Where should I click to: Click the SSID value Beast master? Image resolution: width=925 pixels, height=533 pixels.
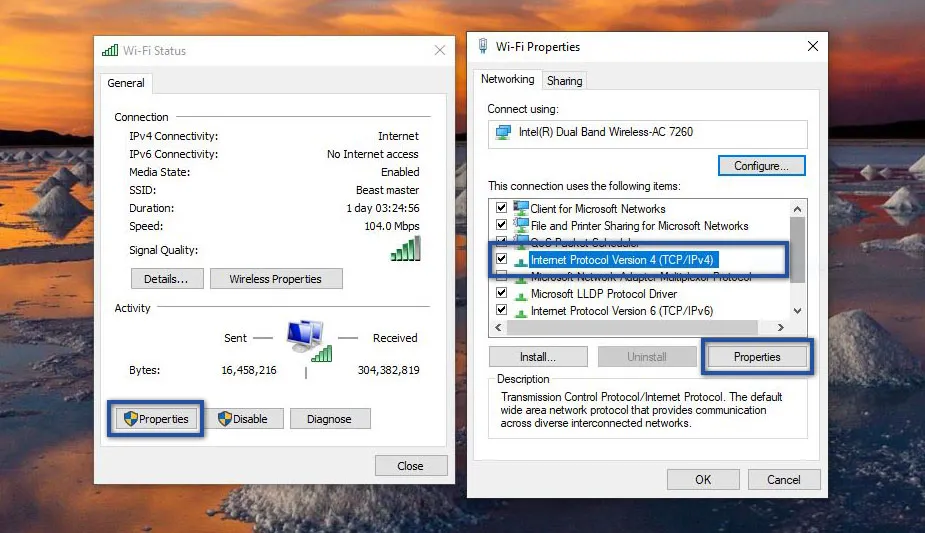pos(388,190)
